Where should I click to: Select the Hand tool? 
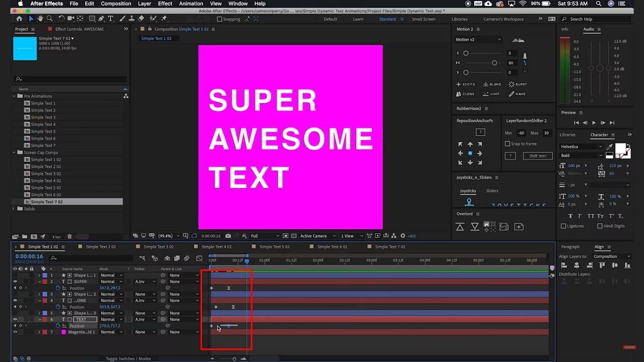[x=40, y=19]
